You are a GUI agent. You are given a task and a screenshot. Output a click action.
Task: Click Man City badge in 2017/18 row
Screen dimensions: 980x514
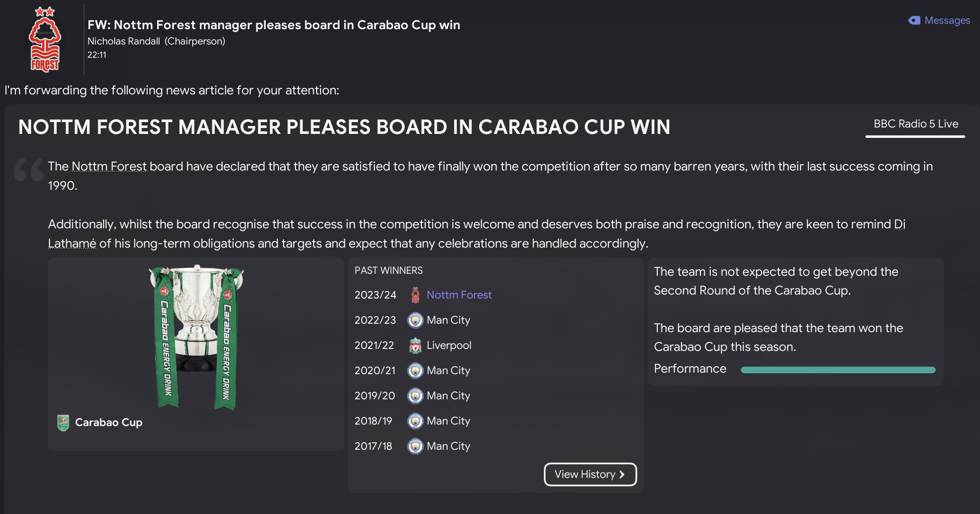[415, 446]
